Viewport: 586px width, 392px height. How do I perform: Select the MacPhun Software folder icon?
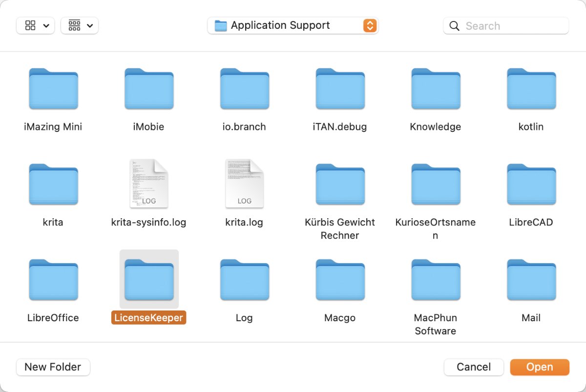(436, 280)
